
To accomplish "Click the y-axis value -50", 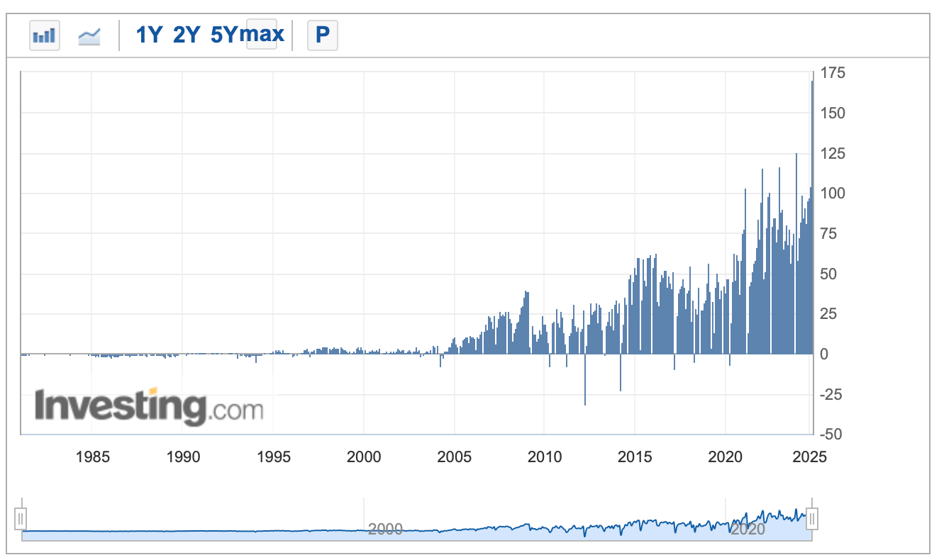I will 832,434.
